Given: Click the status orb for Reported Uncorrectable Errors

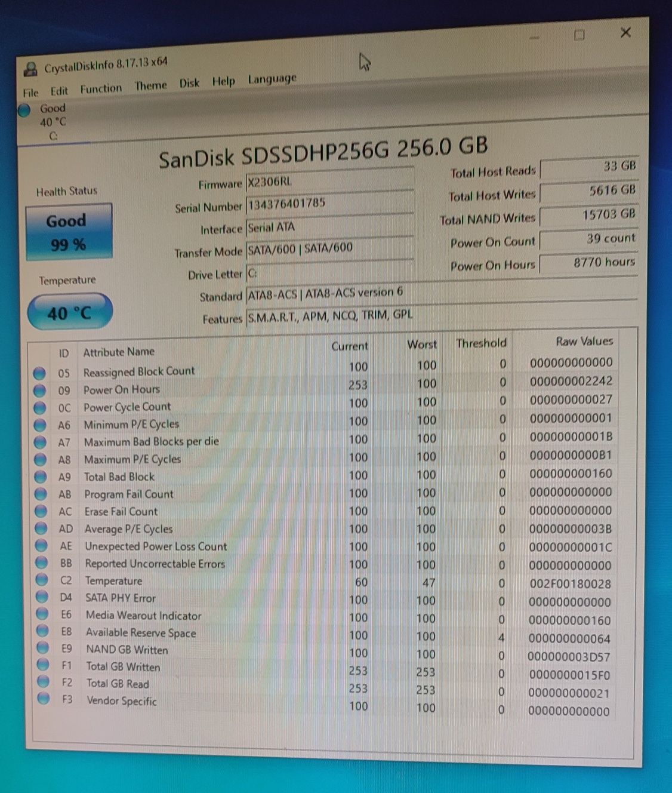Looking at the screenshot, I should [41, 563].
